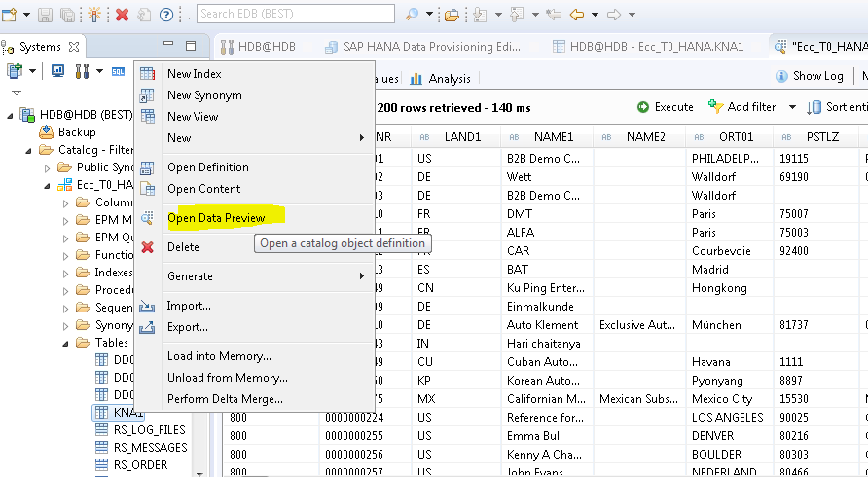
Task: Open the Generate submenu
Action: tap(255, 275)
